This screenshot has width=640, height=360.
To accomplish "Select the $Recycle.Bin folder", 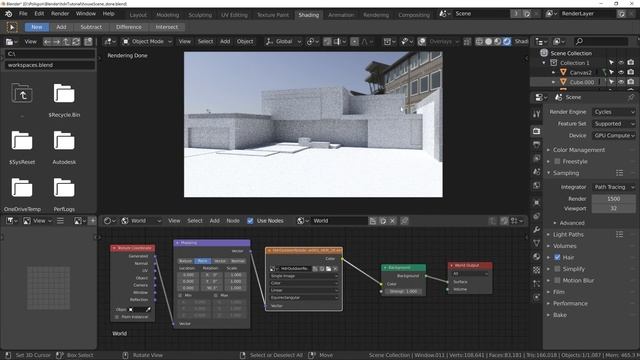I will tap(64, 100).
